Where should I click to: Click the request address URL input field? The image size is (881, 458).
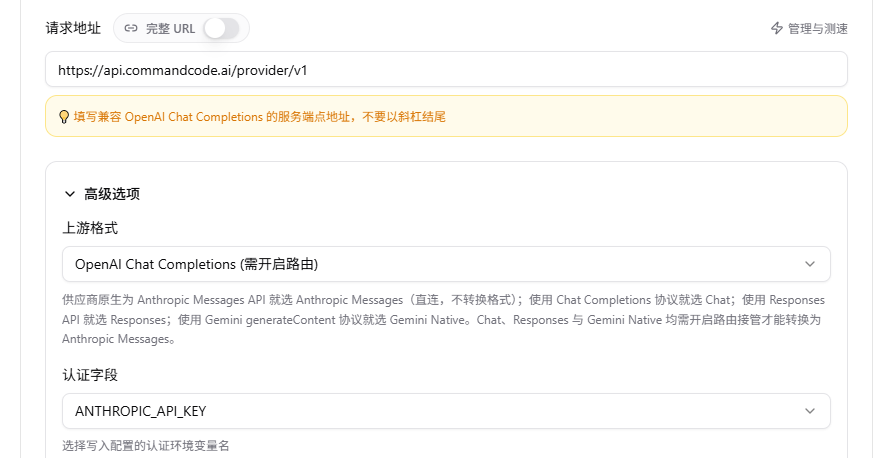pyautogui.click(x=446, y=70)
